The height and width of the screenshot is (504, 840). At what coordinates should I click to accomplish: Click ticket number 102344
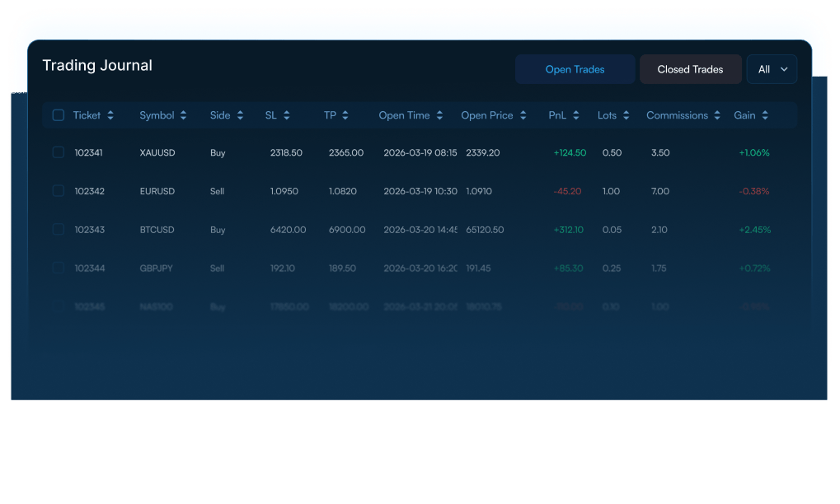(90, 268)
